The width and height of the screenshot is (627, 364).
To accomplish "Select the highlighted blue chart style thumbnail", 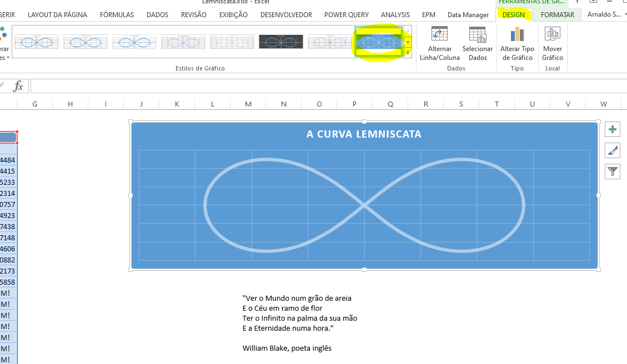I will pos(379,42).
